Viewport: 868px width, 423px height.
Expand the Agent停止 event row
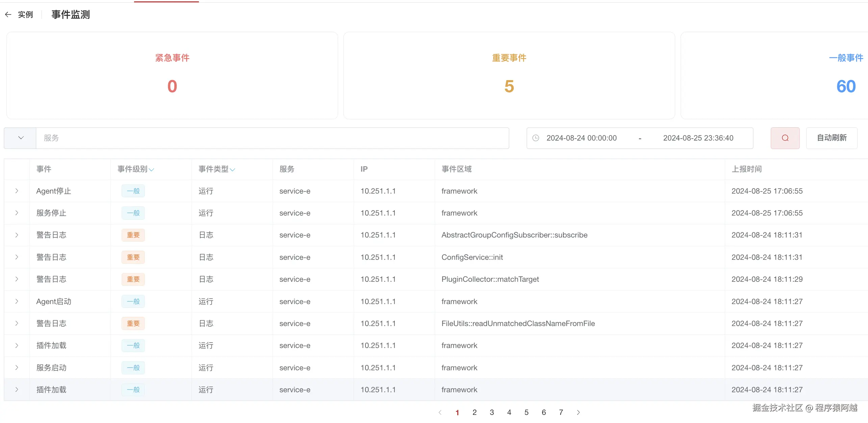point(17,191)
